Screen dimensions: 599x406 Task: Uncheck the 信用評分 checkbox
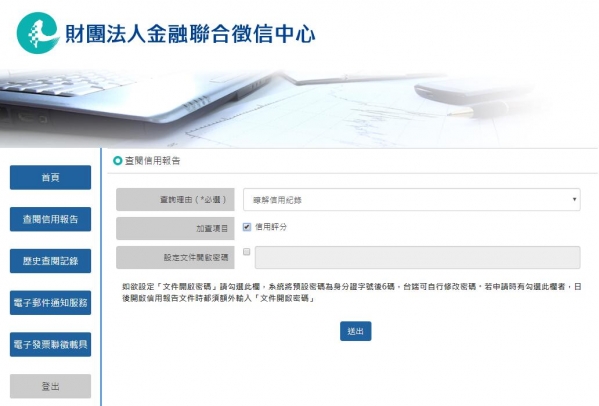(x=247, y=227)
